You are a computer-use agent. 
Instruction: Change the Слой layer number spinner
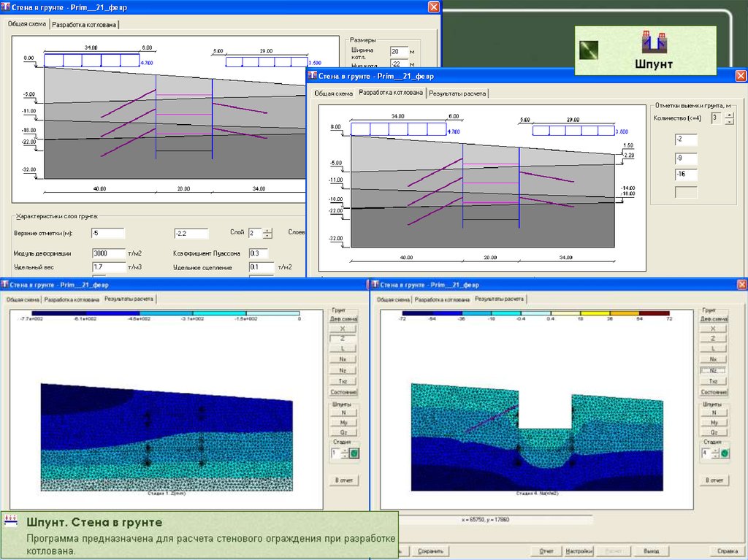pos(267,230)
